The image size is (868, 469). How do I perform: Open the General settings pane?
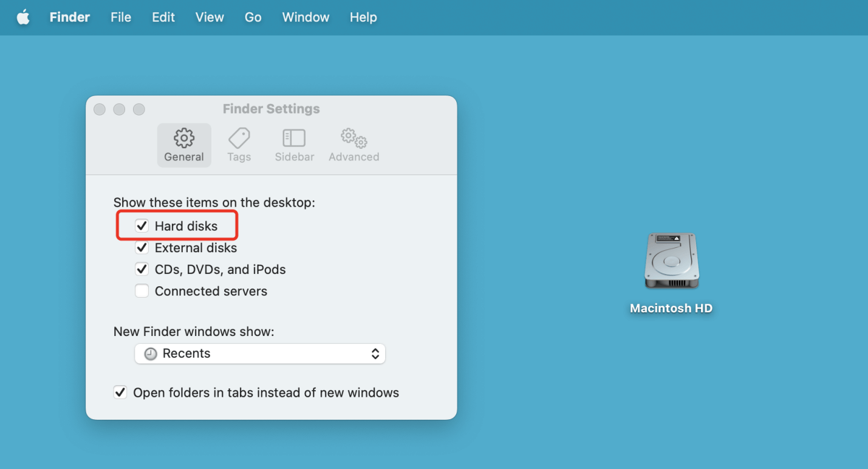click(x=184, y=145)
